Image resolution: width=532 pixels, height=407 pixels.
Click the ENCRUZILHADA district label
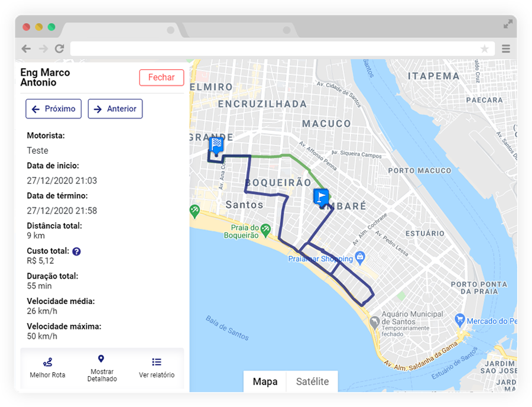pyautogui.click(x=262, y=104)
